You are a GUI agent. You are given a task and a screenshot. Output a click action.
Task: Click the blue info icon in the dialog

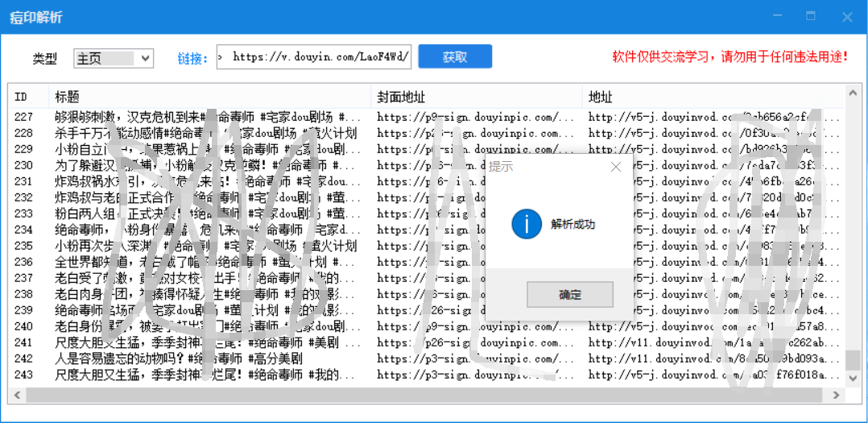pyautogui.click(x=527, y=224)
